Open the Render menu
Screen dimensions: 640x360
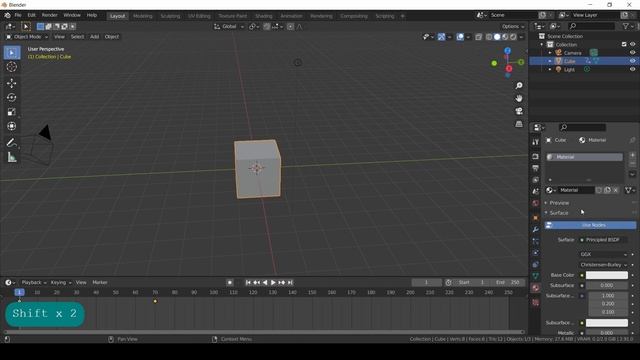coord(49,15)
